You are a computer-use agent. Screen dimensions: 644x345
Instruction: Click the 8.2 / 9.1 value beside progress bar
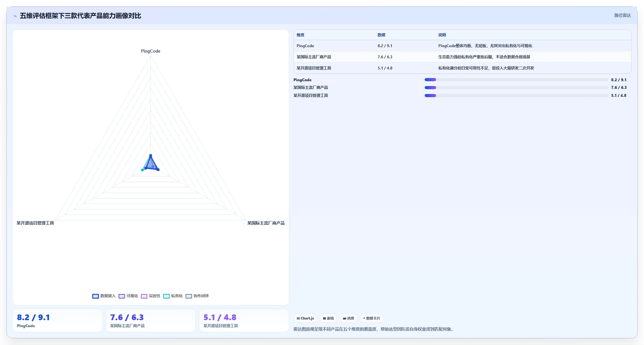pyautogui.click(x=619, y=80)
